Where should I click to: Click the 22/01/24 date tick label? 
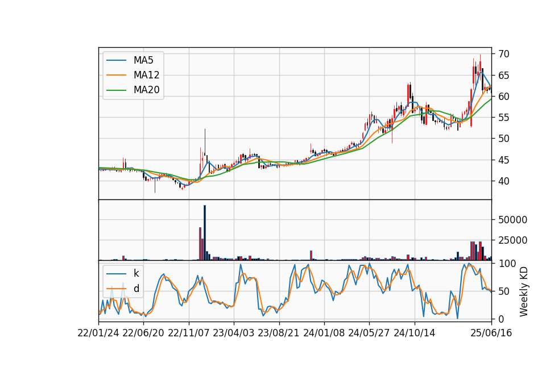[98, 333]
